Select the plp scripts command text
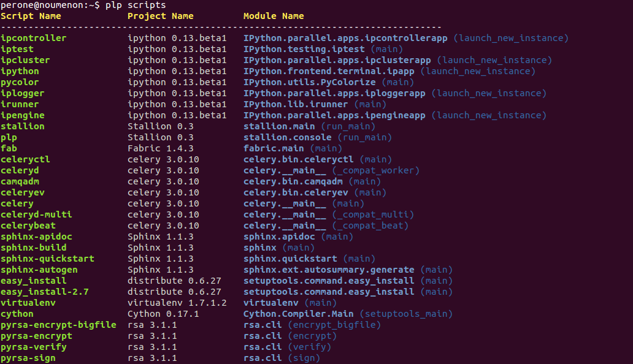 136,6
